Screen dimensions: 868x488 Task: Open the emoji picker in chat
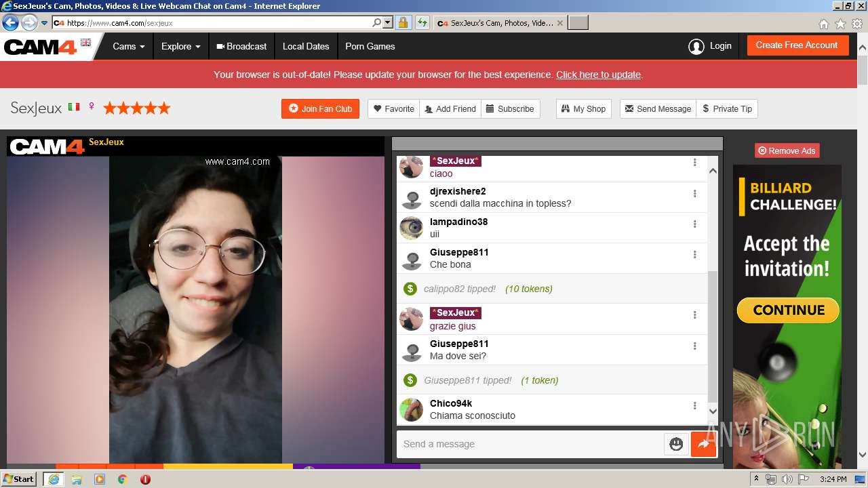pos(676,444)
